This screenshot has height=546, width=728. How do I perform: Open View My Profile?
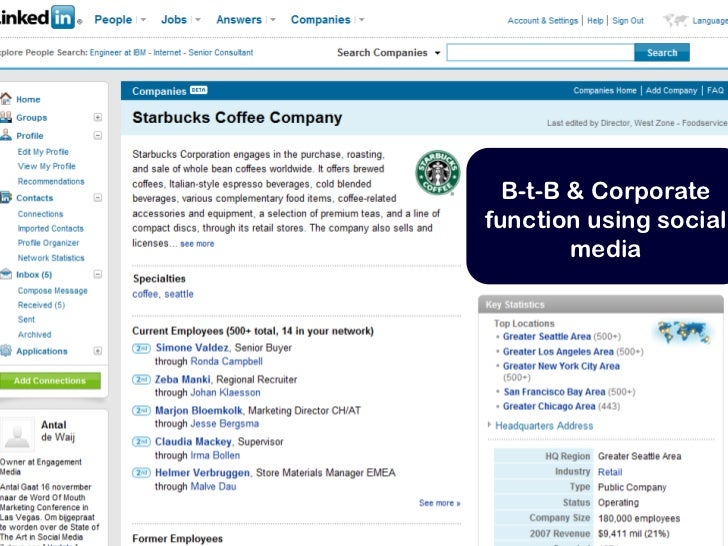(x=46, y=166)
